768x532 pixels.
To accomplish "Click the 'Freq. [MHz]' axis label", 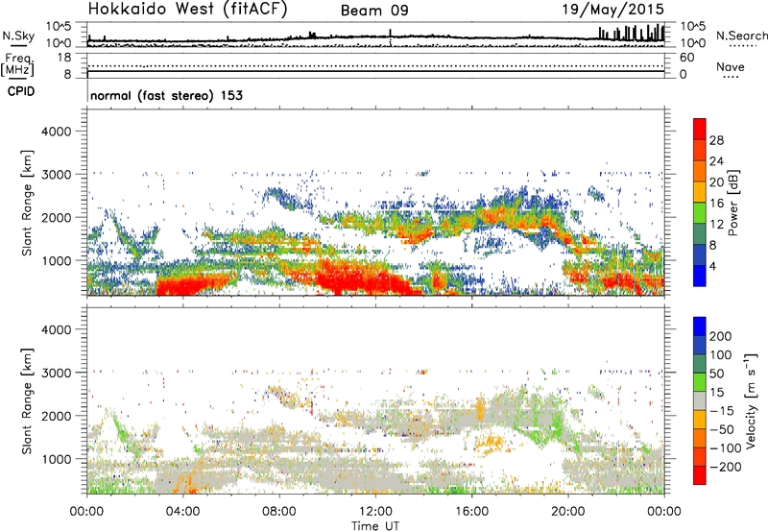I will pyautogui.click(x=17, y=64).
